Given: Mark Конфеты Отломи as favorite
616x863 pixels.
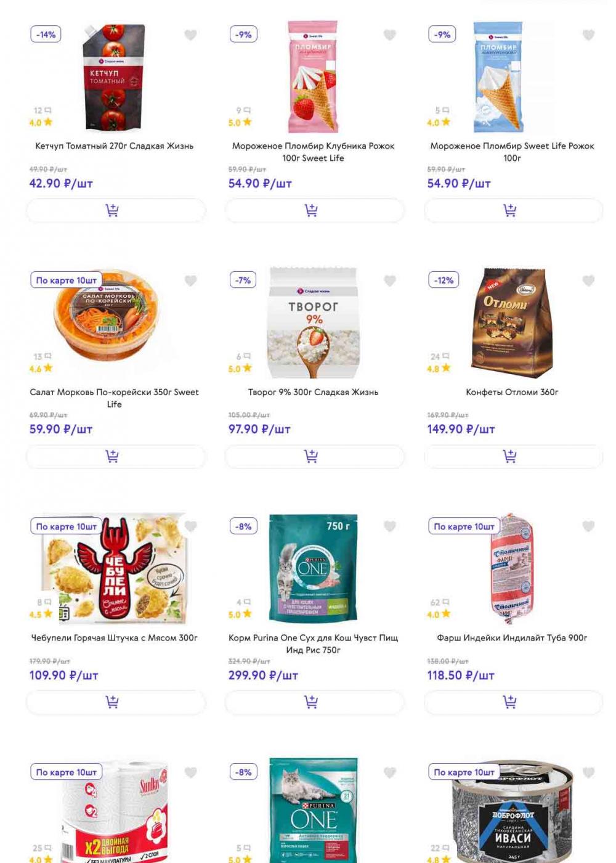Looking at the screenshot, I should click(589, 281).
